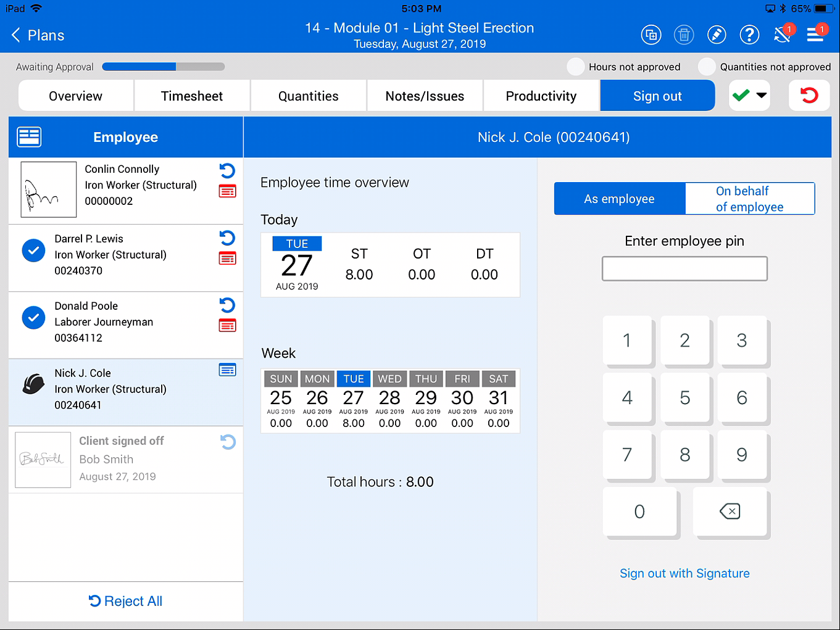Select Friday 30 in the week view

click(x=462, y=400)
